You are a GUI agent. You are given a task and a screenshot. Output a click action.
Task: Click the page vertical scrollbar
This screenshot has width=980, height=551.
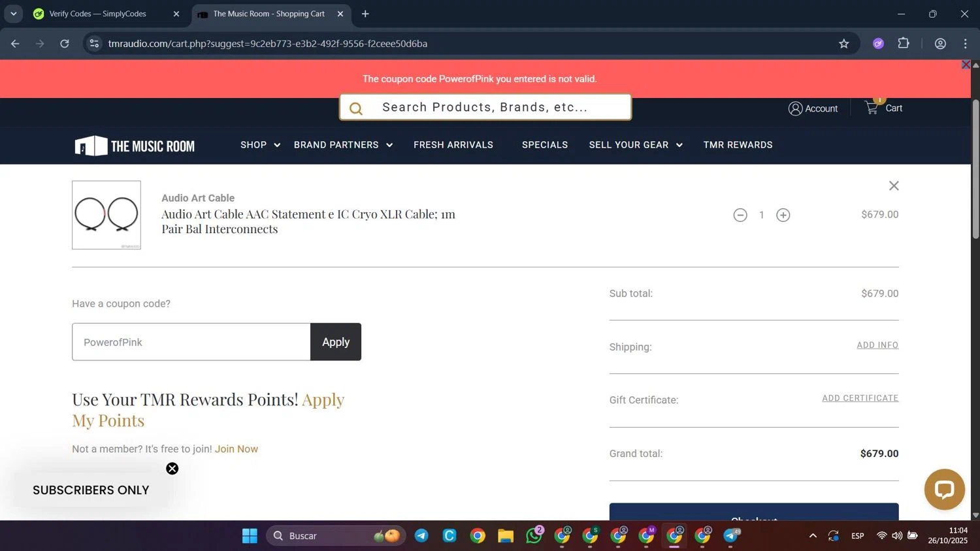pyautogui.click(x=975, y=170)
